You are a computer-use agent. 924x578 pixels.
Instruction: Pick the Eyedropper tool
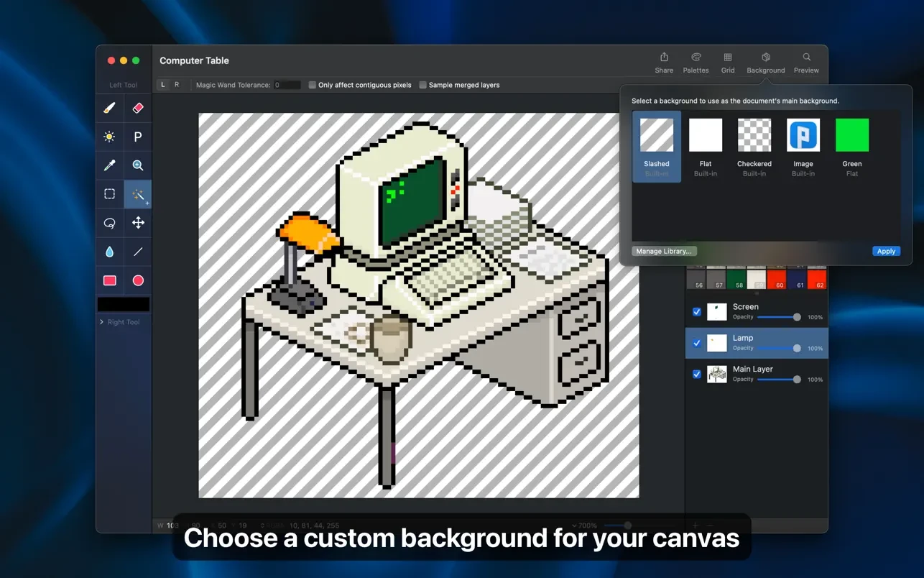[x=109, y=165]
